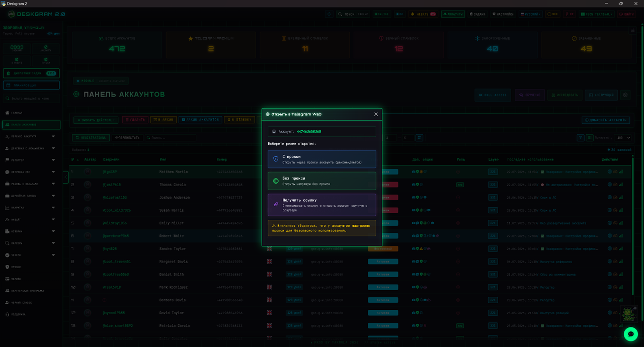Click the module filter field in the sidebar
644x347 pixels.
click(x=31, y=99)
